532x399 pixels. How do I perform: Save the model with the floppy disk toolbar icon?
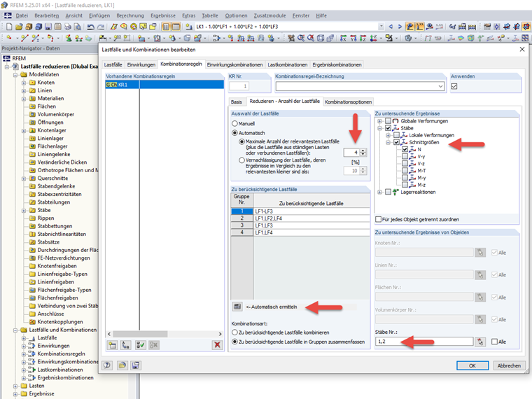pyautogui.click(x=48, y=27)
